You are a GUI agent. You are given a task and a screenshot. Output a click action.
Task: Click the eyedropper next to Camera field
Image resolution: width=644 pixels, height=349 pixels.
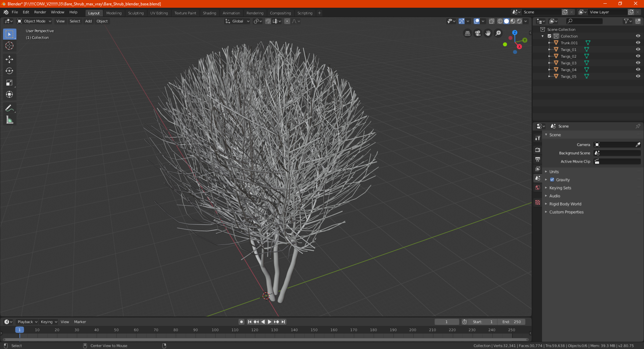638,145
